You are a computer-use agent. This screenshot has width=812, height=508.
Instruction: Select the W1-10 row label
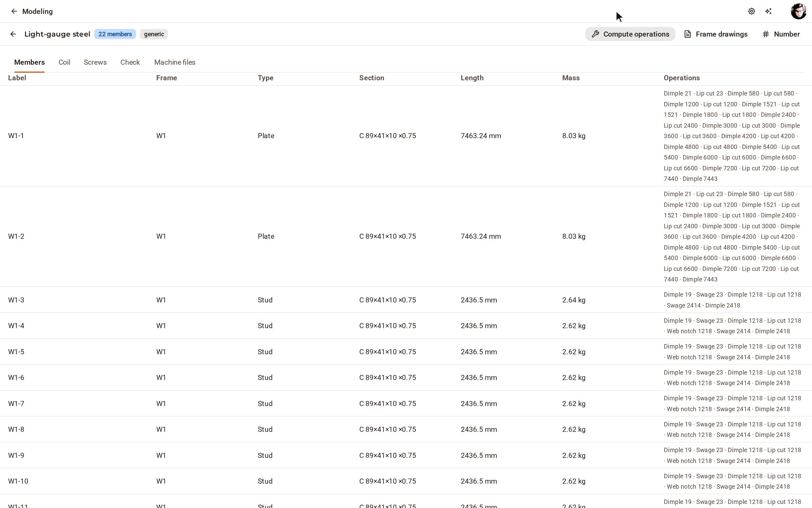pyautogui.click(x=18, y=481)
